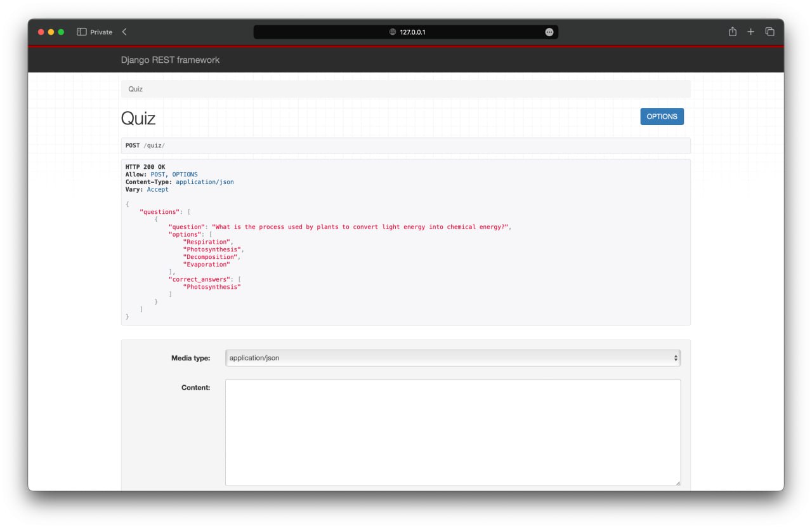Click the POST /quiz/ request line

click(x=145, y=145)
